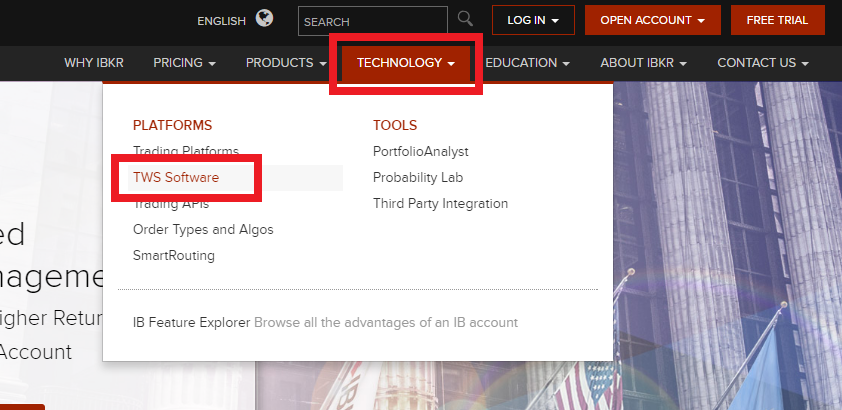Screen dimensions: 842x410
Task: Open Trading Platforms link
Action: (x=186, y=151)
